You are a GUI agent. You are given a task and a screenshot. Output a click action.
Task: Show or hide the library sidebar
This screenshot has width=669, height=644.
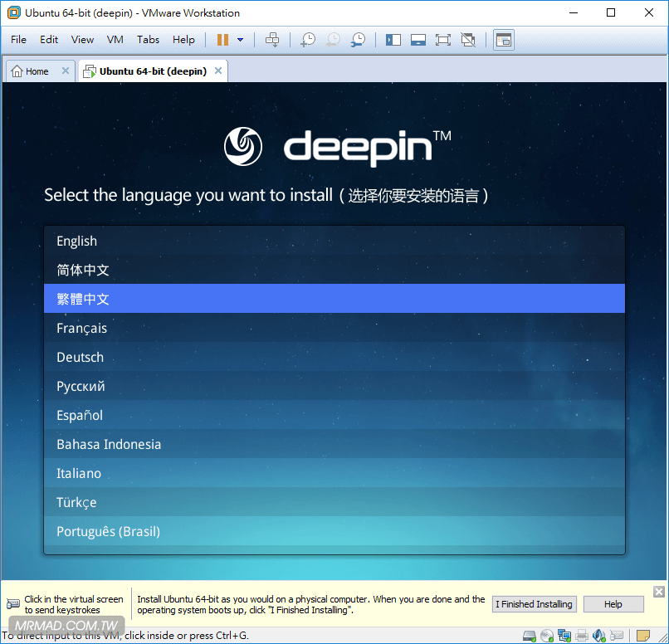tap(393, 39)
